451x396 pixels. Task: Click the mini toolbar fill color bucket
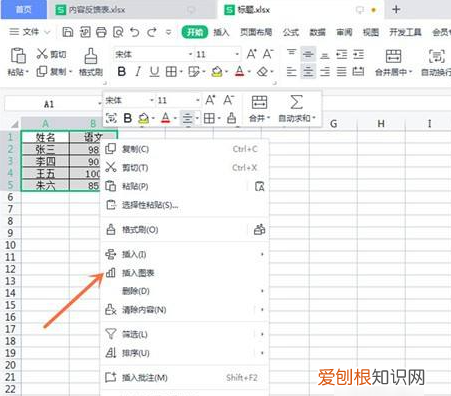point(143,118)
